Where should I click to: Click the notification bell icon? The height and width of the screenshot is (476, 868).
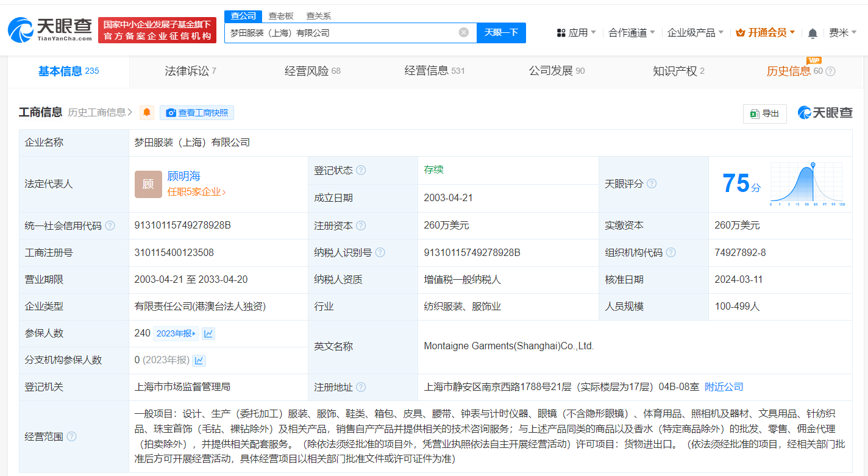coord(813,32)
